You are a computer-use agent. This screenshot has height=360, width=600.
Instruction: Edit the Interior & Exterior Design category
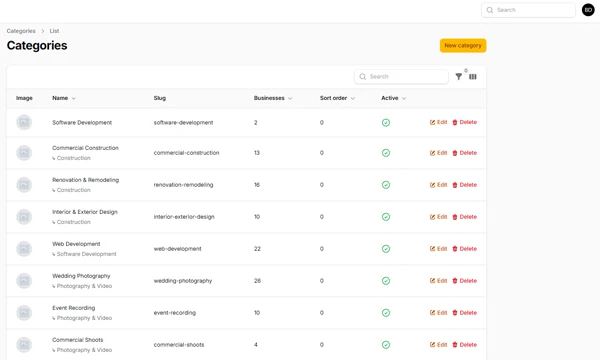[439, 217]
